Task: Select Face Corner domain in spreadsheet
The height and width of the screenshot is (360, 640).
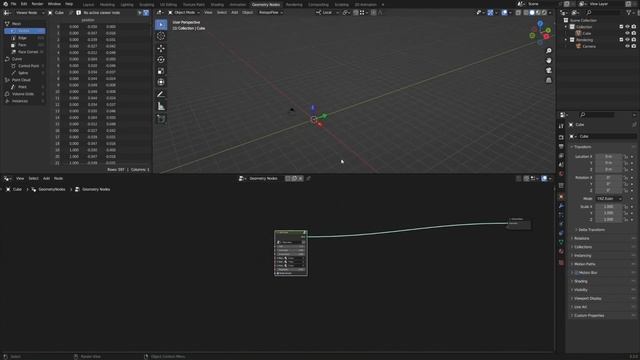Action: pyautogui.click(x=28, y=52)
